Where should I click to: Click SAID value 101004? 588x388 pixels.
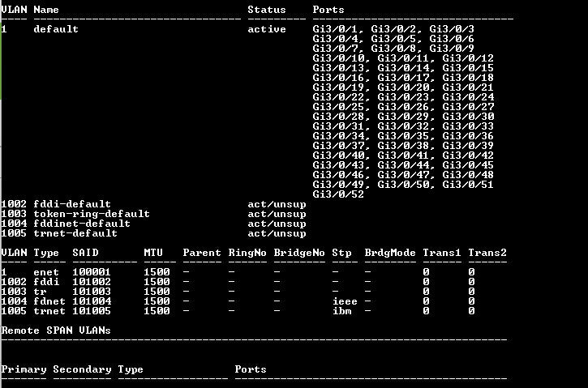point(92,301)
